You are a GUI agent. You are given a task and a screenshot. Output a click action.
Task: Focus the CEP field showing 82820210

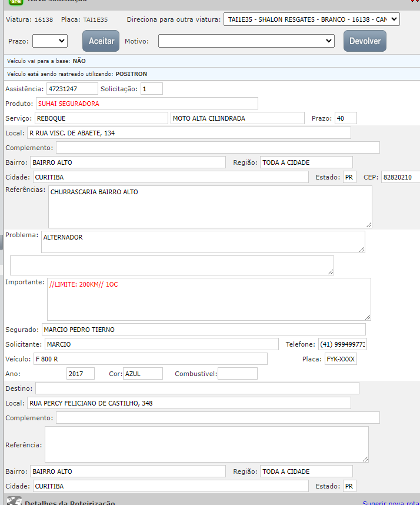[x=400, y=177]
